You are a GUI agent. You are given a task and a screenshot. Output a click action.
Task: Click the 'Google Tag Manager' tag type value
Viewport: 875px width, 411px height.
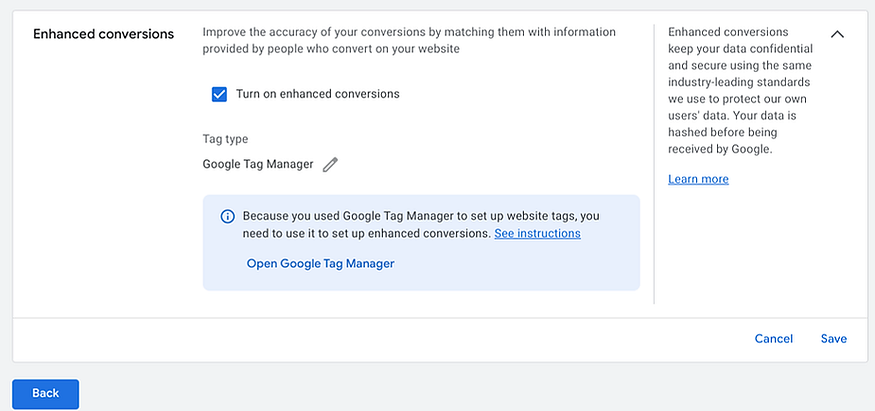(258, 164)
